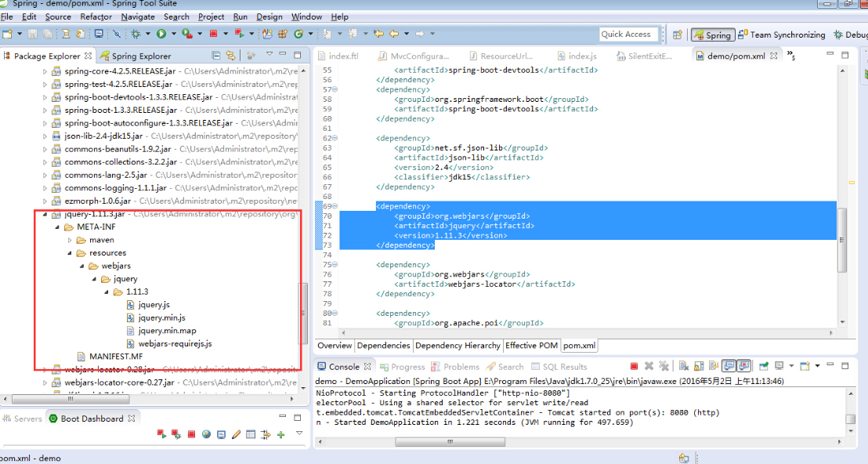Open the Project menu

coord(211,16)
